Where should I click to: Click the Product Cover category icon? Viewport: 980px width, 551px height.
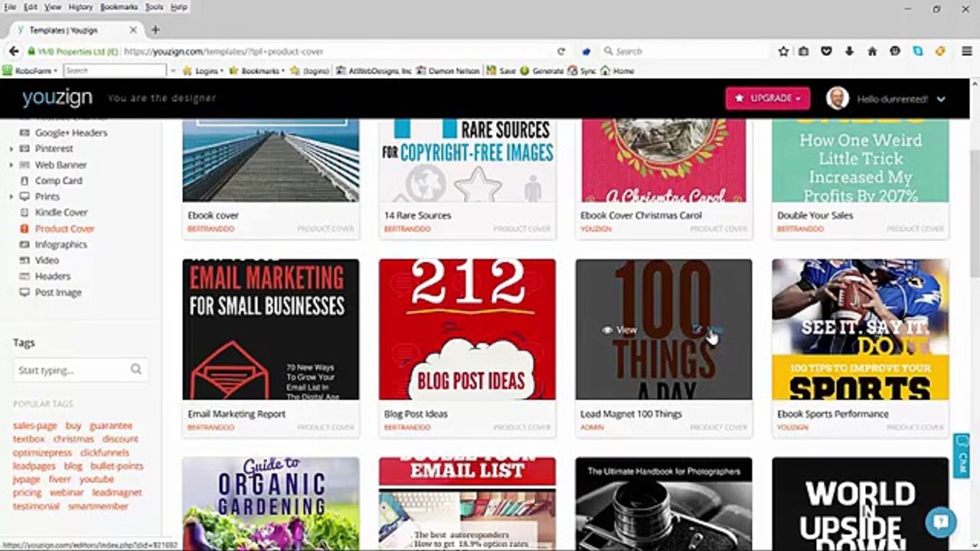click(x=24, y=229)
